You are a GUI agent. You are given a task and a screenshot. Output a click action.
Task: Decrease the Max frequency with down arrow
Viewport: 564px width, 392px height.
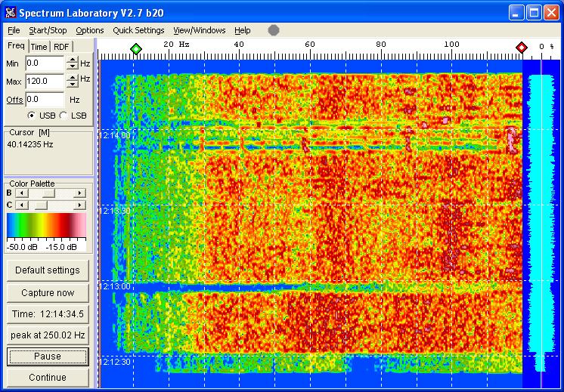72,85
